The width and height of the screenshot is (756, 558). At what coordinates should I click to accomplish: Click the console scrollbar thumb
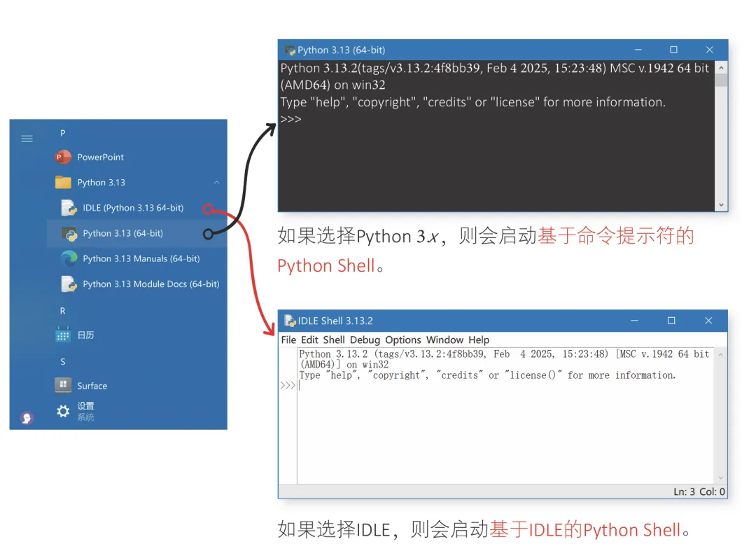coord(721,80)
